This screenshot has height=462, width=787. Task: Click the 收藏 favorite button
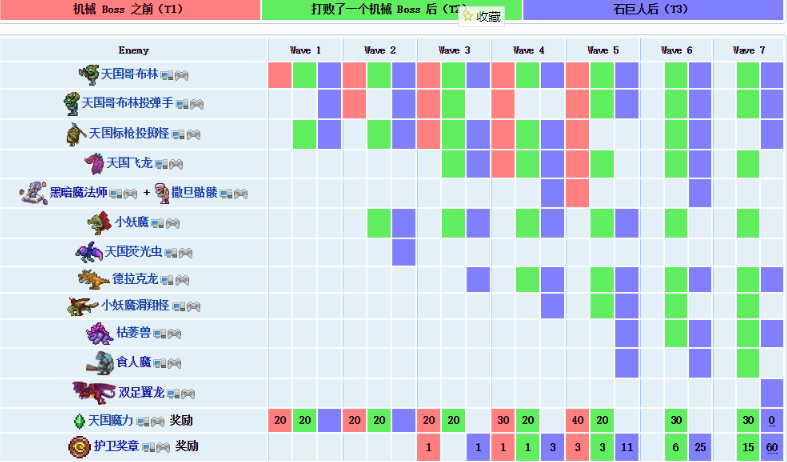tap(482, 17)
